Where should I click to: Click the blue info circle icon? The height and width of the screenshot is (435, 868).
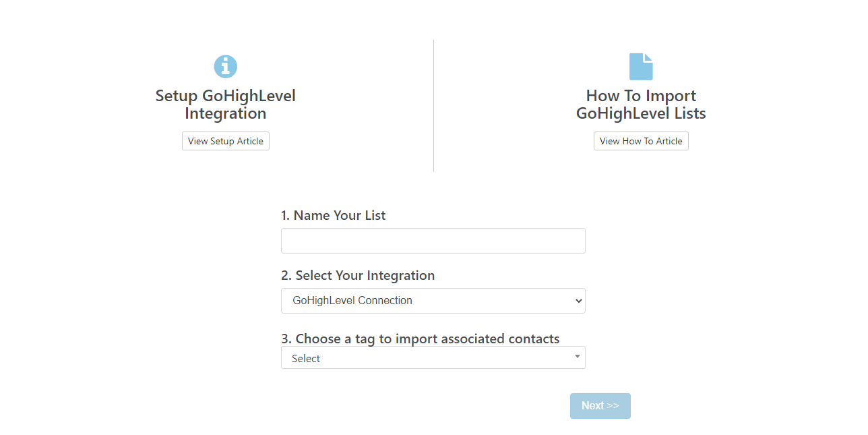(x=226, y=67)
